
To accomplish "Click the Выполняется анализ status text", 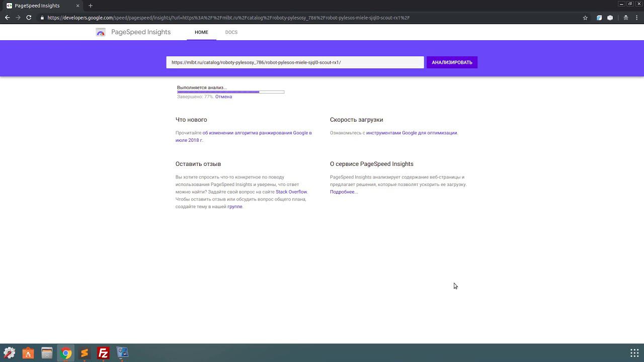I will pyautogui.click(x=202, y=87).
